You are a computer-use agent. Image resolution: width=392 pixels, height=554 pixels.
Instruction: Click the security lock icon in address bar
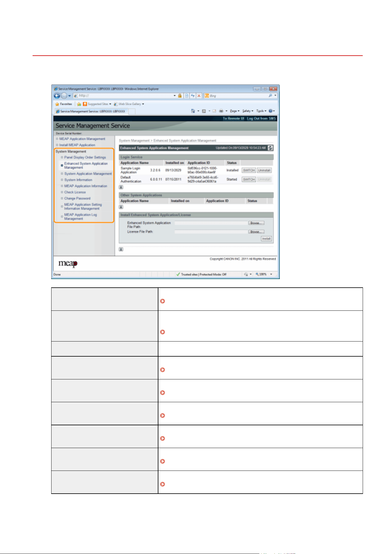[x=180, y=96]
